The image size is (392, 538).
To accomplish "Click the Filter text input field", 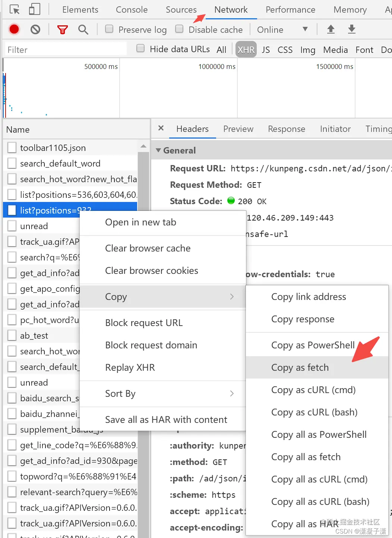I will tap(66, 50).
